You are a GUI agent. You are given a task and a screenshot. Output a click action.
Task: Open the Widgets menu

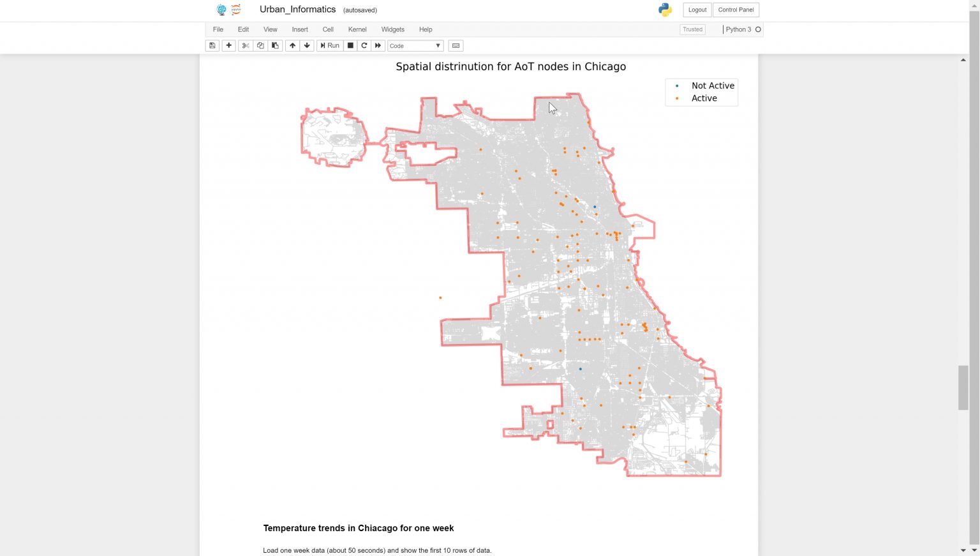point(392,29)
